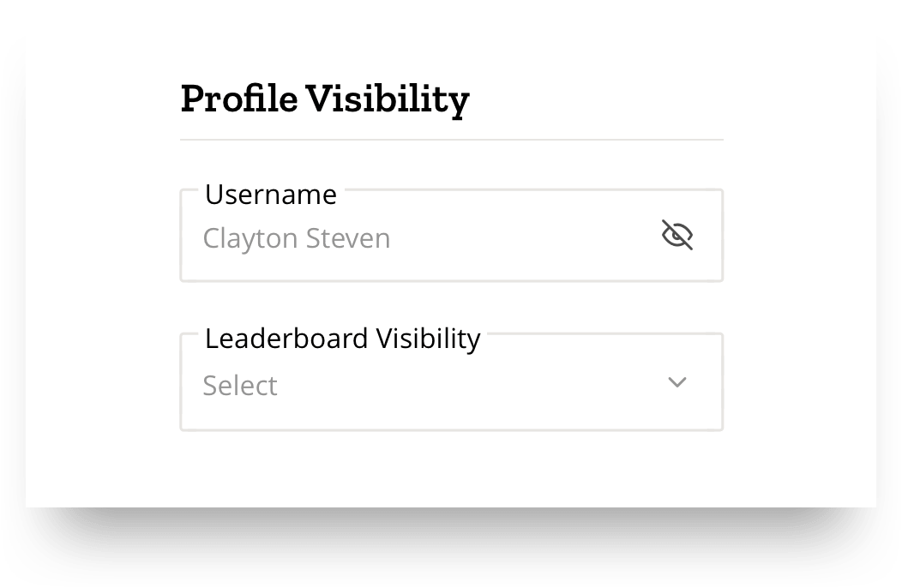
Task: Click the "Clayton Steven" username text
Action: pyautogui.click(x=297, y=238)
